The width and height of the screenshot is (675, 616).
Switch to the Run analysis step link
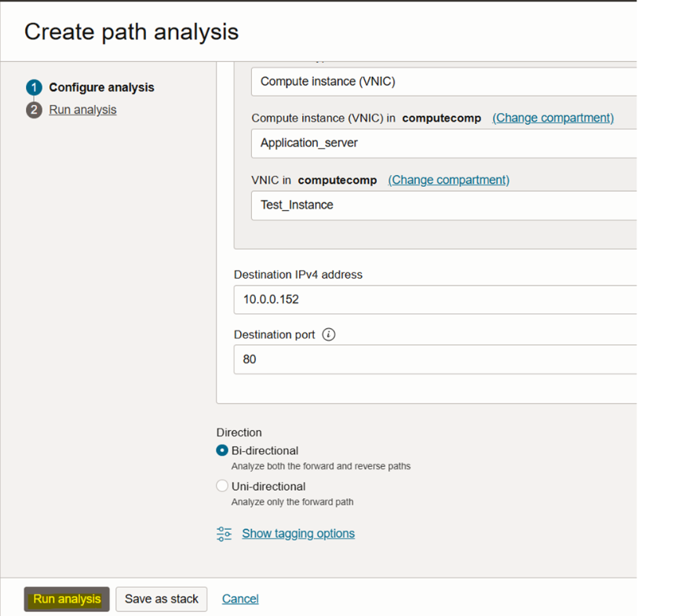82,110
